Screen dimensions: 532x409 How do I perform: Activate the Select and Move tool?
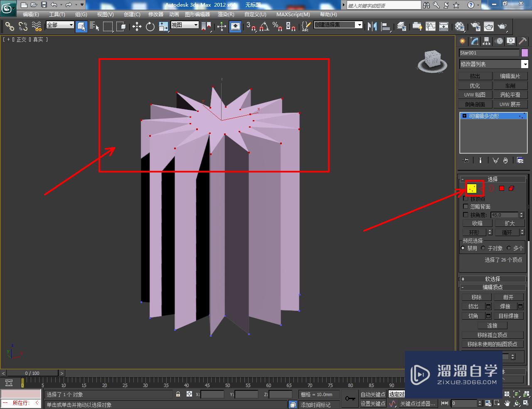click(137, 27)
